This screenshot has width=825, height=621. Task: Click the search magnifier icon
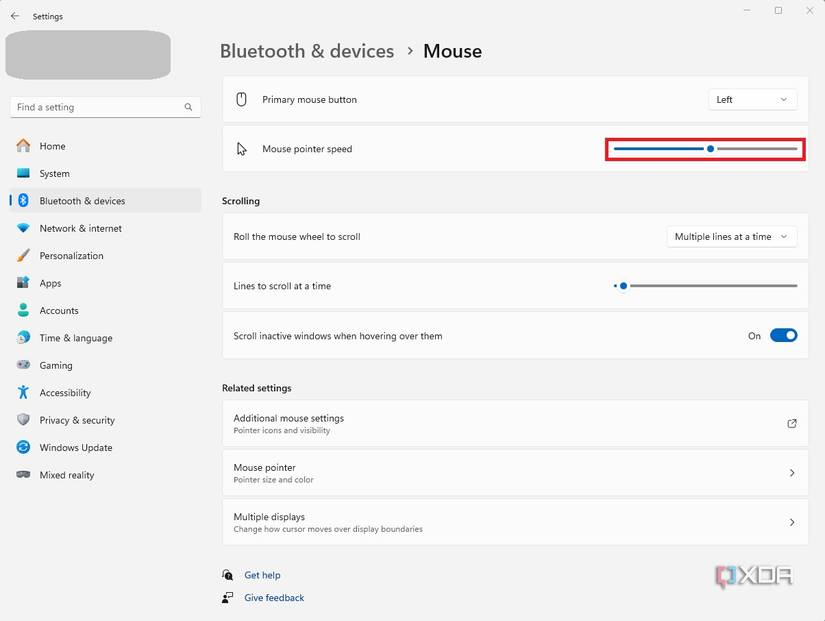tap(188, 107)
